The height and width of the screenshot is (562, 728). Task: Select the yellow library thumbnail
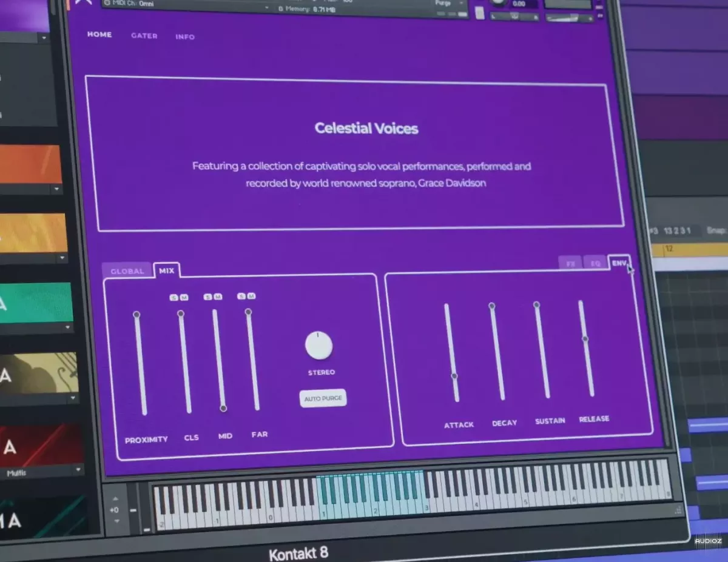pos(33,233)
